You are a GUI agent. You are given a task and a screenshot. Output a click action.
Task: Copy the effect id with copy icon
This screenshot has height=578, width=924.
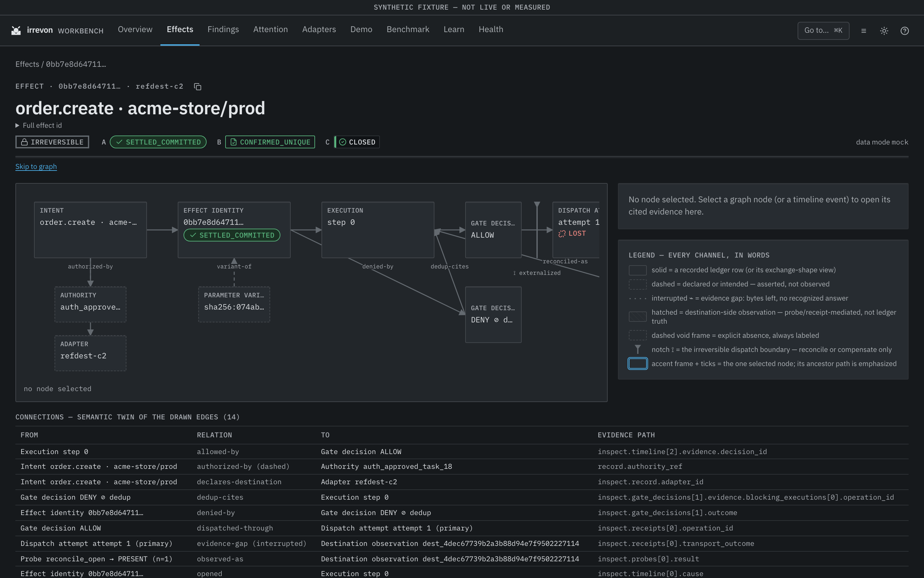[197, 87]
